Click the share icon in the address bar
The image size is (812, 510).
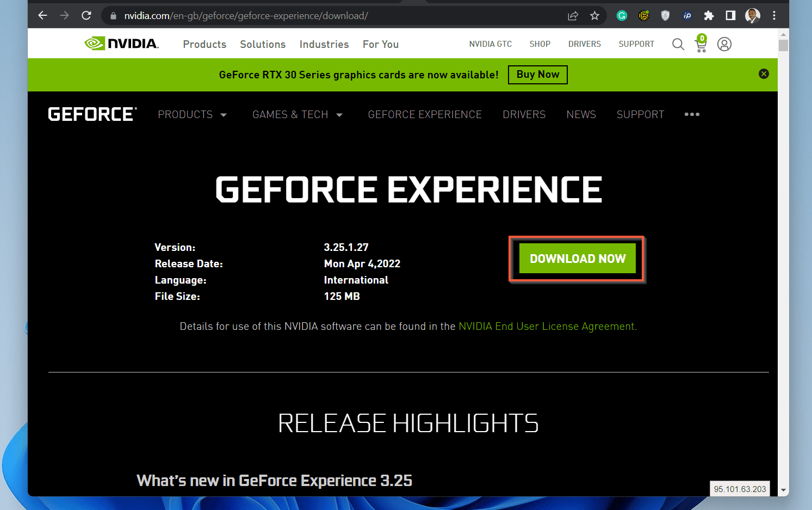coord(573,15)
